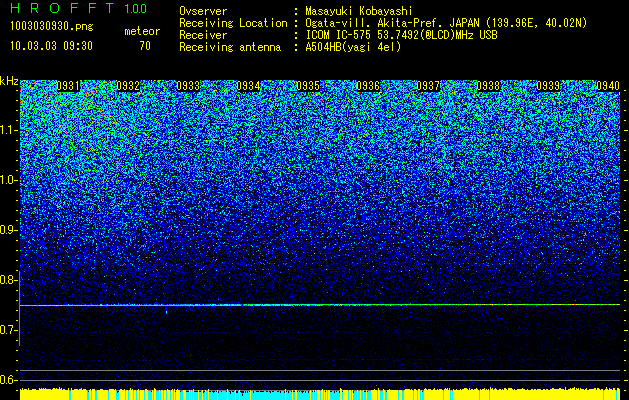Click the 1.1 frequency axis label

coord(7,130)
